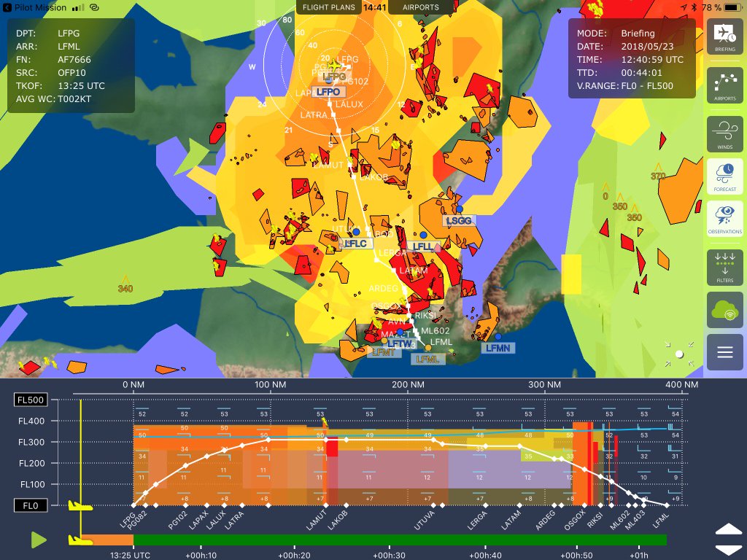Select the Forecast weather icon
This screenshot has width=747, height=560.
[x=724, y=175]
